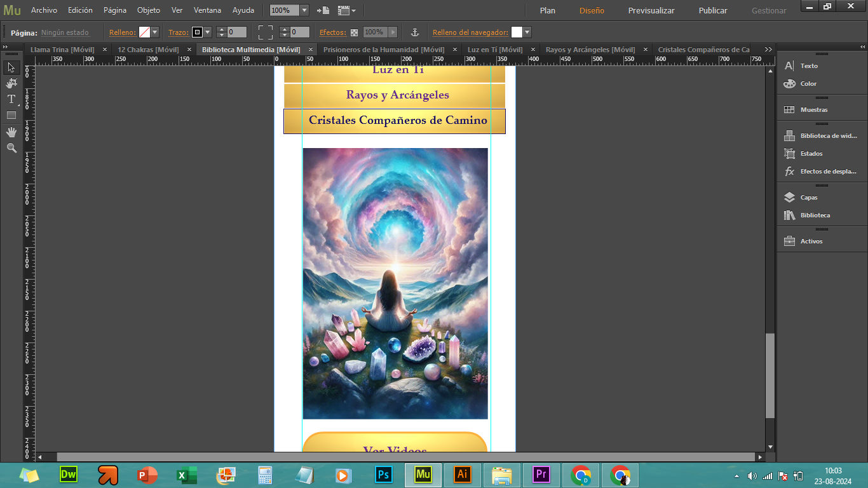Screen dimensions: 868x488
Task: Select the Crop tool
Action: coord(11,83)
